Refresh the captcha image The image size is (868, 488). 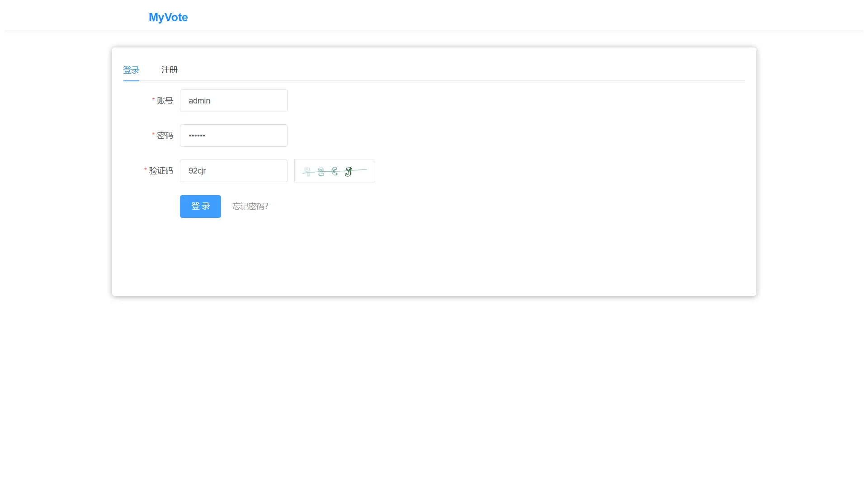click(x=334, y=171)
